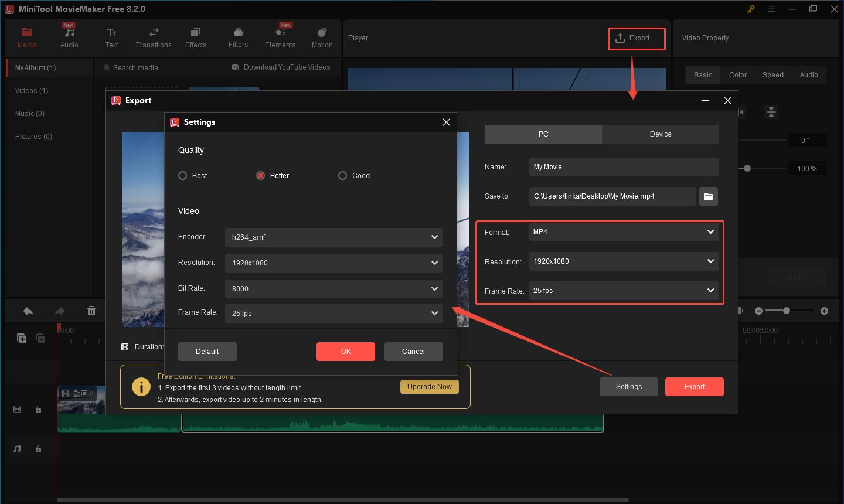Switch to the Speed tab in Video Property
This screenshot has width=844, height=504.
773,75
